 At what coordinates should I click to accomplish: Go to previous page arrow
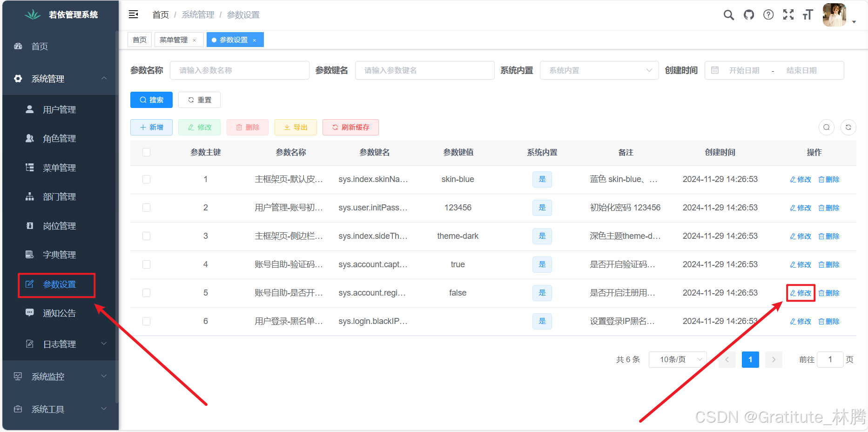coord(727,359)
